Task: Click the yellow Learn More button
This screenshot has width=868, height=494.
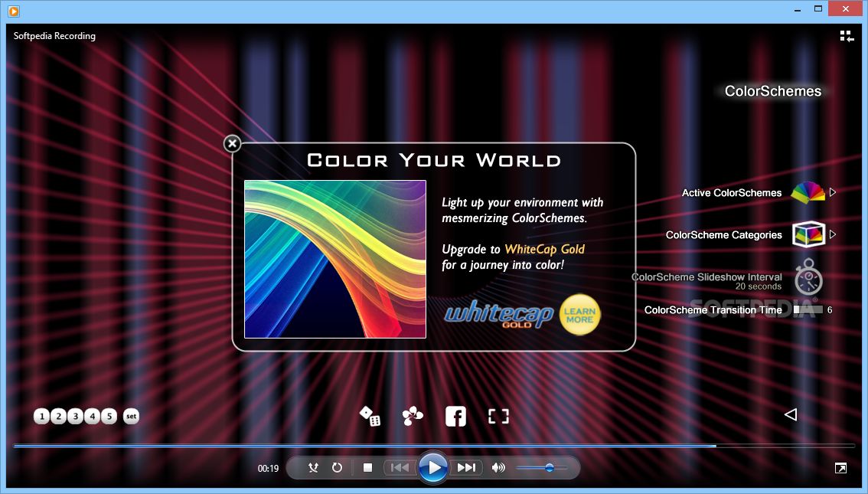Action: pyautogui.click(x=579, y=315)
